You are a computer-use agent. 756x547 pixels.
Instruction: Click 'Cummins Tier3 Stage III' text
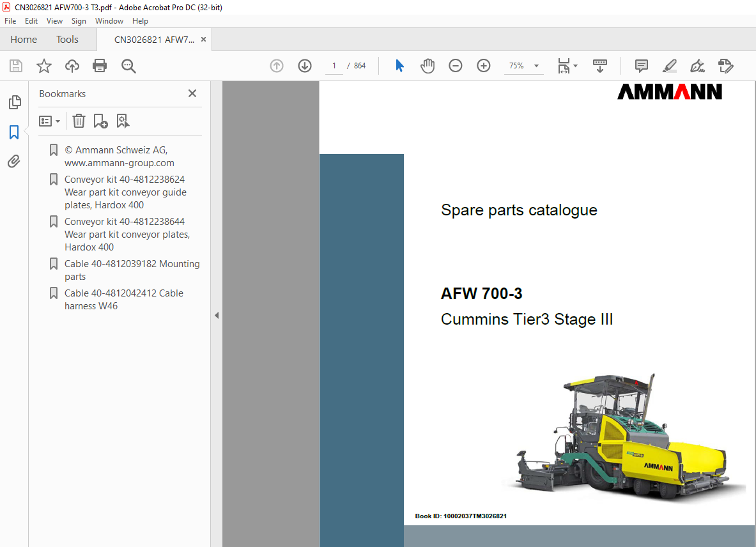527,319
